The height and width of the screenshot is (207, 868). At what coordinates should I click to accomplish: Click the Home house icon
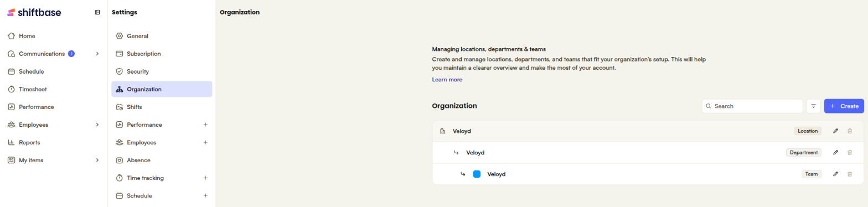coord(11,36)
